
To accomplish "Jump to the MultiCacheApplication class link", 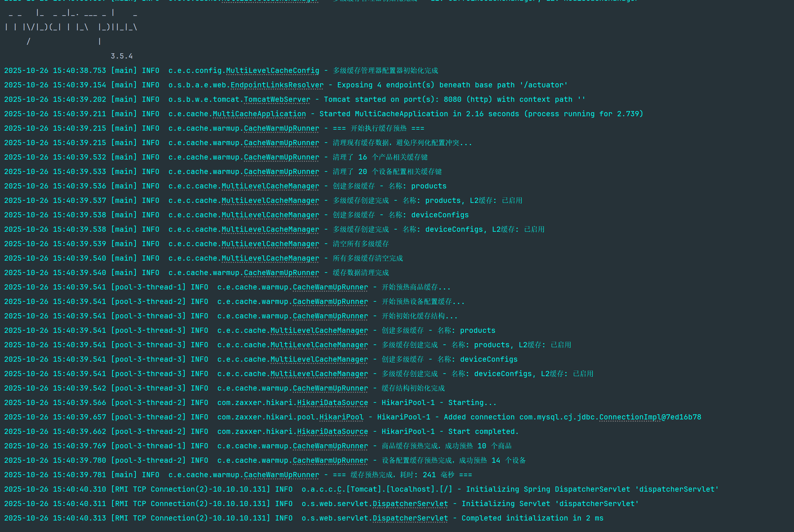I will 259,114.
